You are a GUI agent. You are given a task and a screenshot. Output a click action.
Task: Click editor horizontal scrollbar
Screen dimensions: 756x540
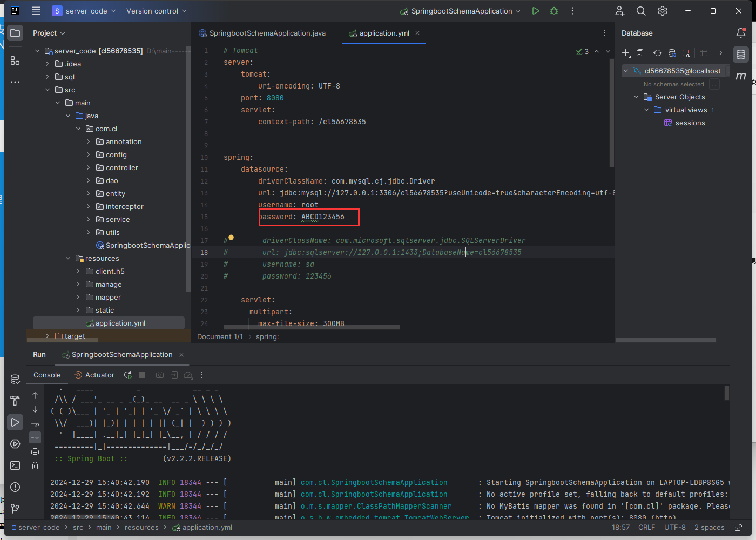coord(312,327)
